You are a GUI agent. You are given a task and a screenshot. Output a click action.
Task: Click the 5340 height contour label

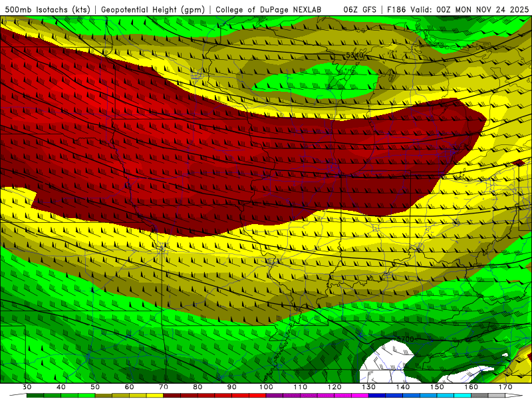click(354, 55)
